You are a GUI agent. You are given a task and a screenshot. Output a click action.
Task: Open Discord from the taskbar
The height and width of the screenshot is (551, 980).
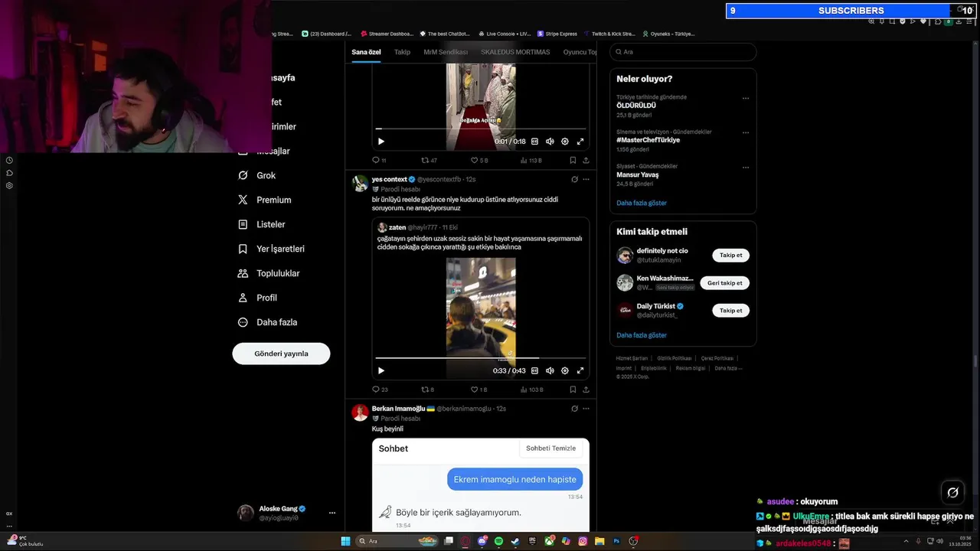pos(482,541)
